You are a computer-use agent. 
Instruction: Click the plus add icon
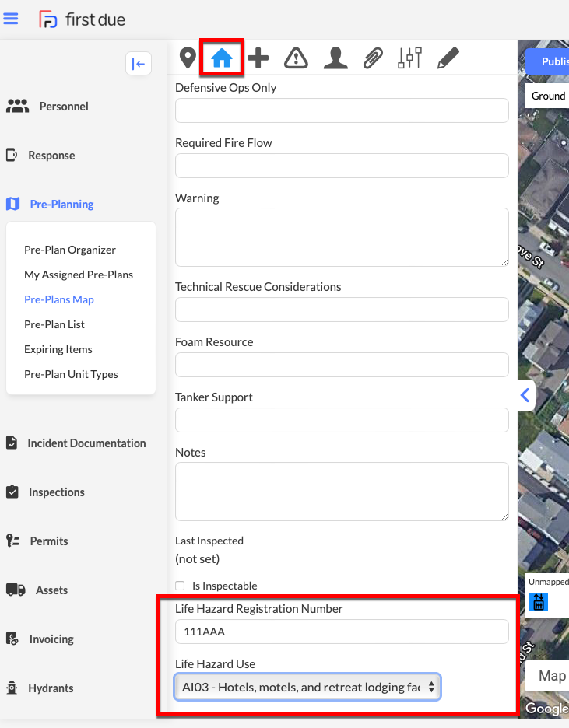coord(258,58)
